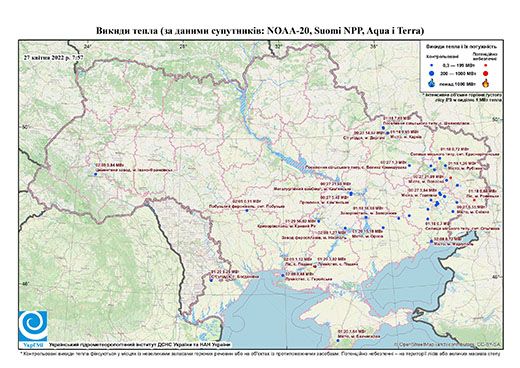Screen dimensions: 520x368
Task: Click the blue marker near Yevpatoria in Crimea
Action: click(x=338, y=341)
